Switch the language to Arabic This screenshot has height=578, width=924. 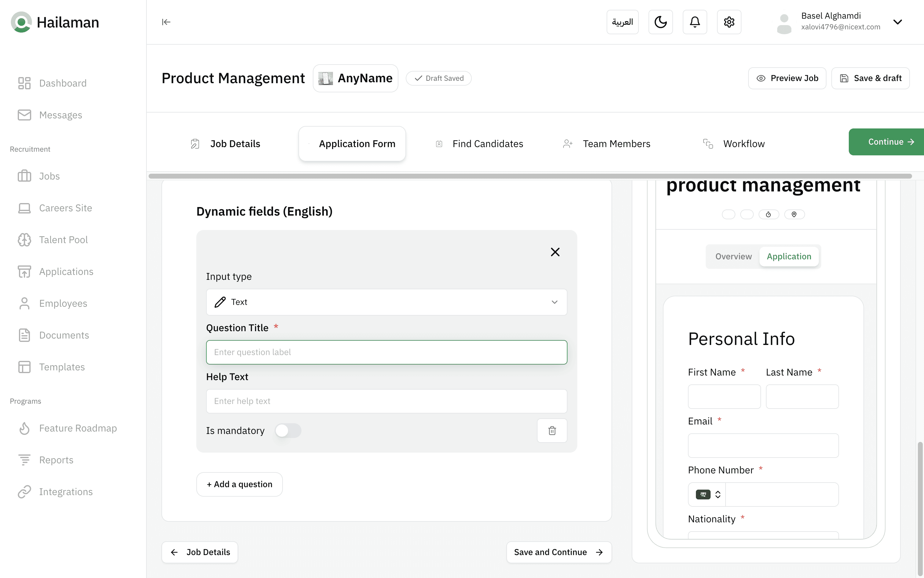click(x=622, y=22)
